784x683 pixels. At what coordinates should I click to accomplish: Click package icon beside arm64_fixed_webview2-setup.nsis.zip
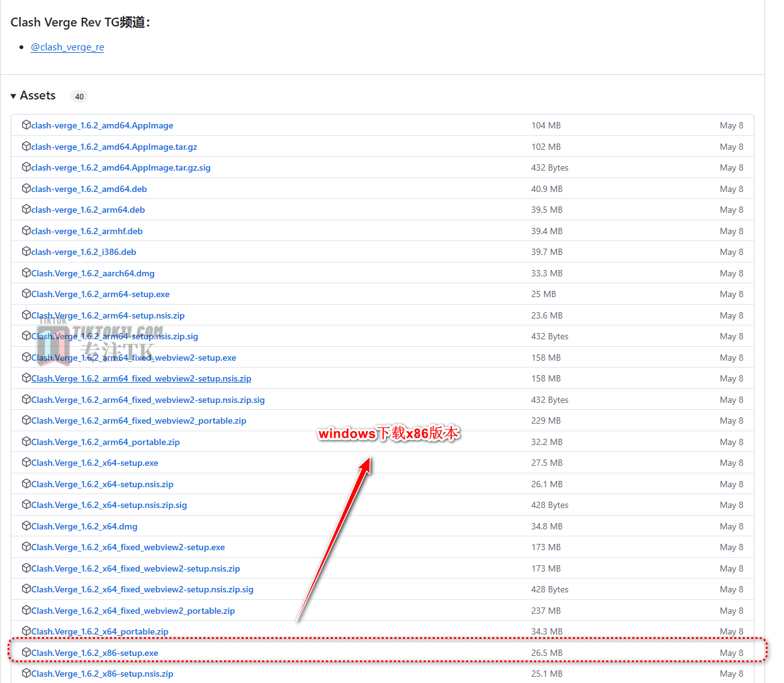point(26,378)
